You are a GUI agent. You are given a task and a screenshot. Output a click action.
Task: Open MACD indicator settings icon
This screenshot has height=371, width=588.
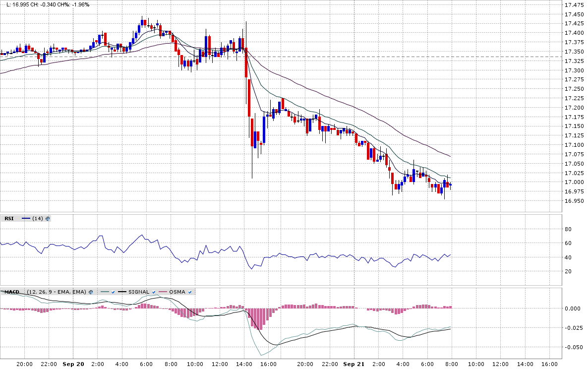(x=91, y=292)
